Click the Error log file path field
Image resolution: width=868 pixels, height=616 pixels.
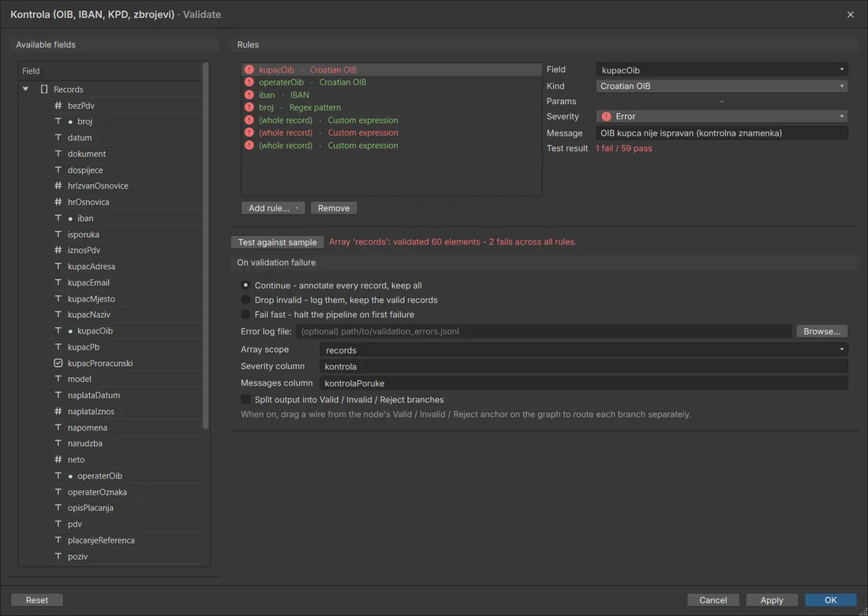[x=544, y=331]
